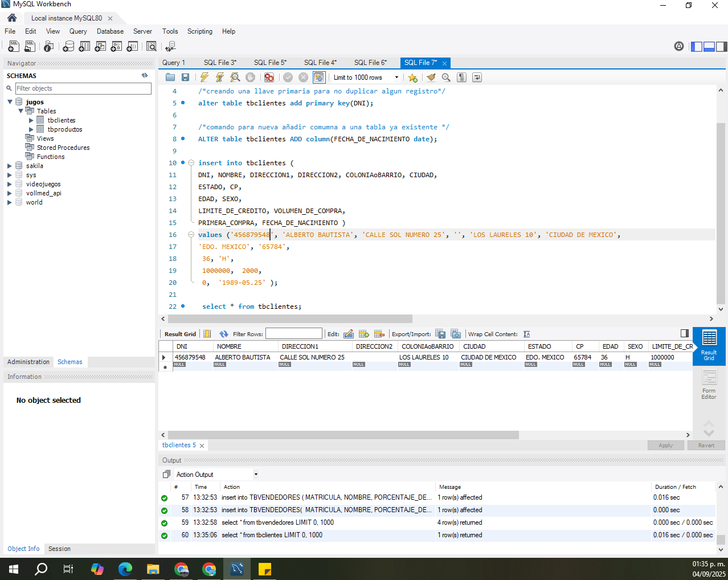Refresh the schemas list

tap(145, 75)
